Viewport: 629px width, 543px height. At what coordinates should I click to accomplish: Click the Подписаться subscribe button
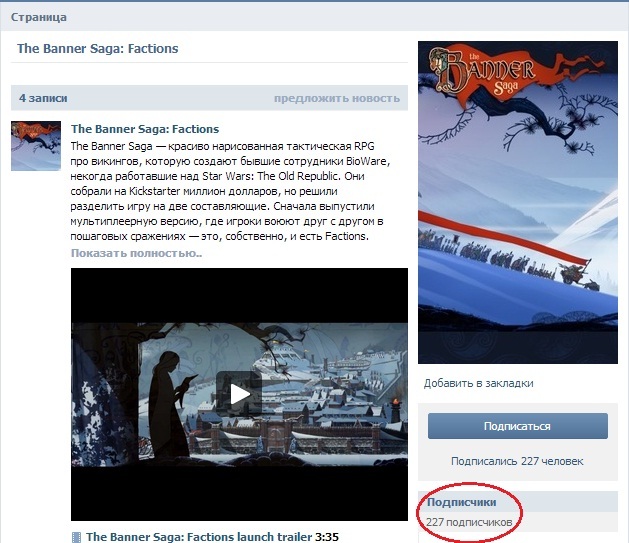(517, 426)
